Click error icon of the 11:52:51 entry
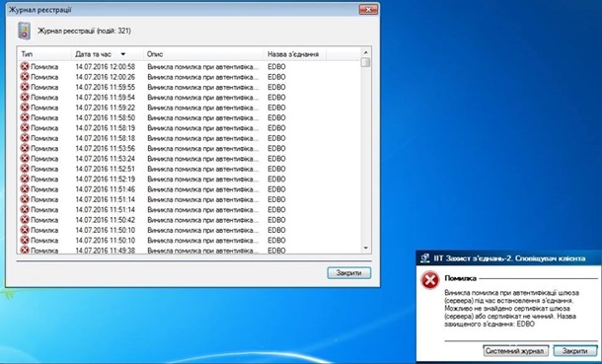 (x=25, y=169)
